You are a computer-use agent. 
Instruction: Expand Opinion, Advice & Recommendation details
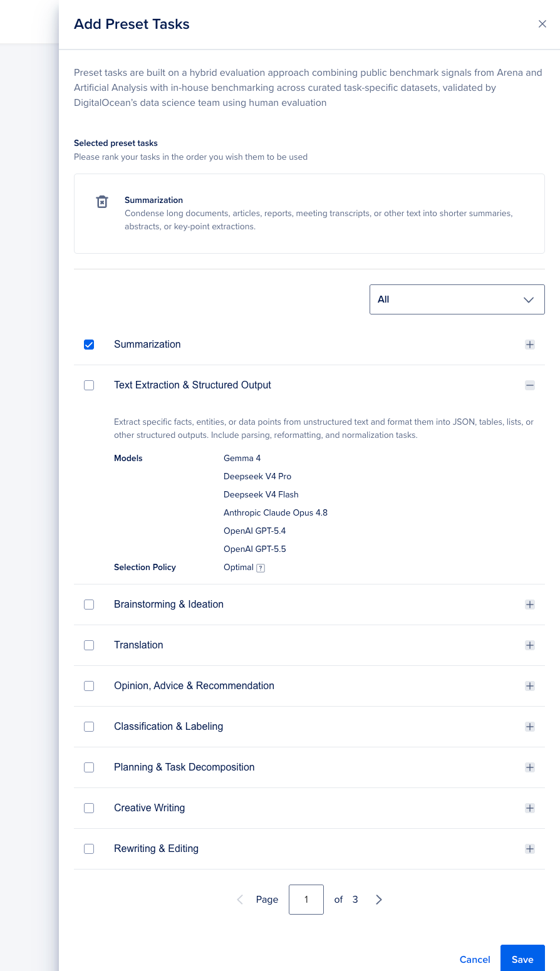(530, 686)
